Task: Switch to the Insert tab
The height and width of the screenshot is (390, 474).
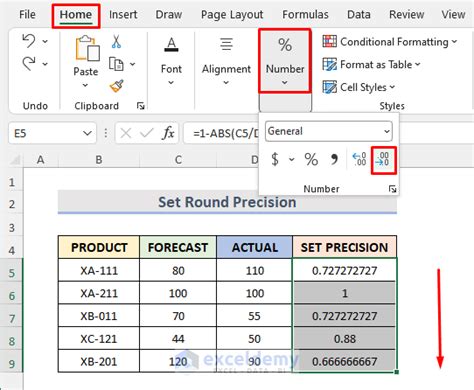Action: [x=123, y=15]
